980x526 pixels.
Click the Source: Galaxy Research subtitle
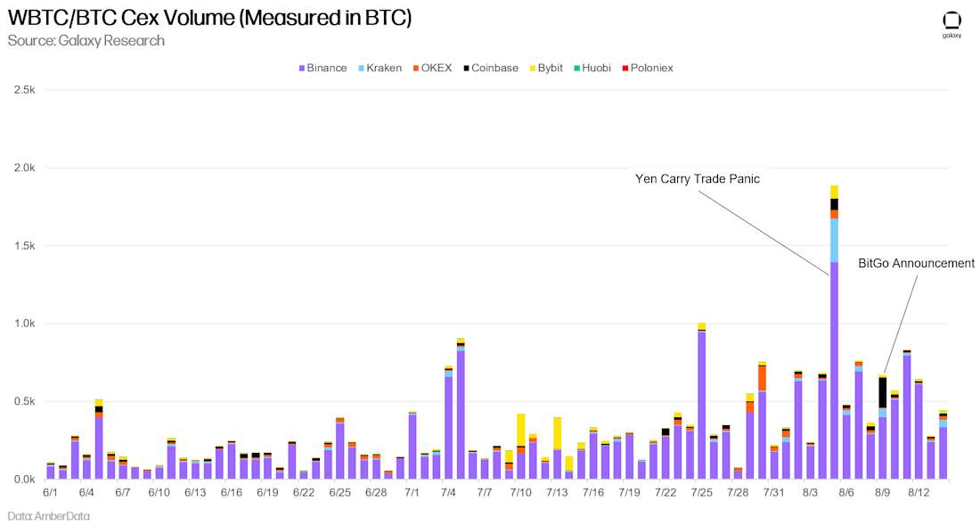coord(86,41)
